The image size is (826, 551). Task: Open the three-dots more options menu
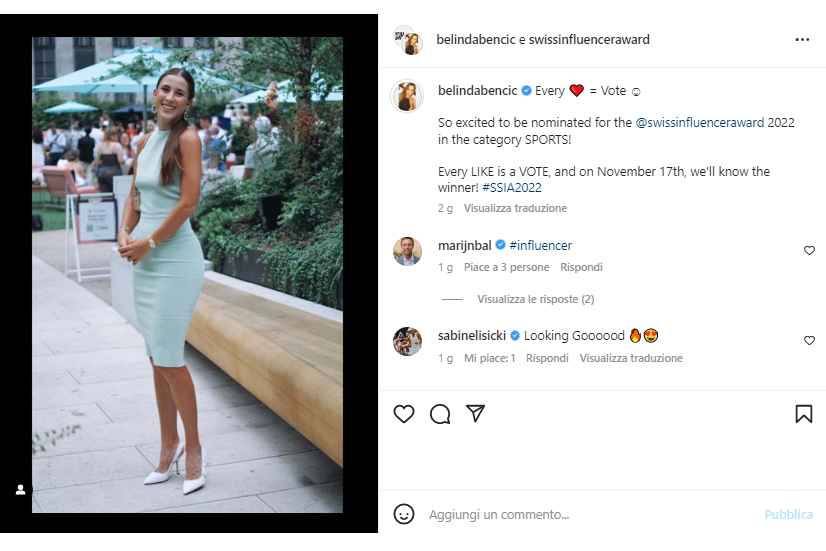tap(802, 40)
